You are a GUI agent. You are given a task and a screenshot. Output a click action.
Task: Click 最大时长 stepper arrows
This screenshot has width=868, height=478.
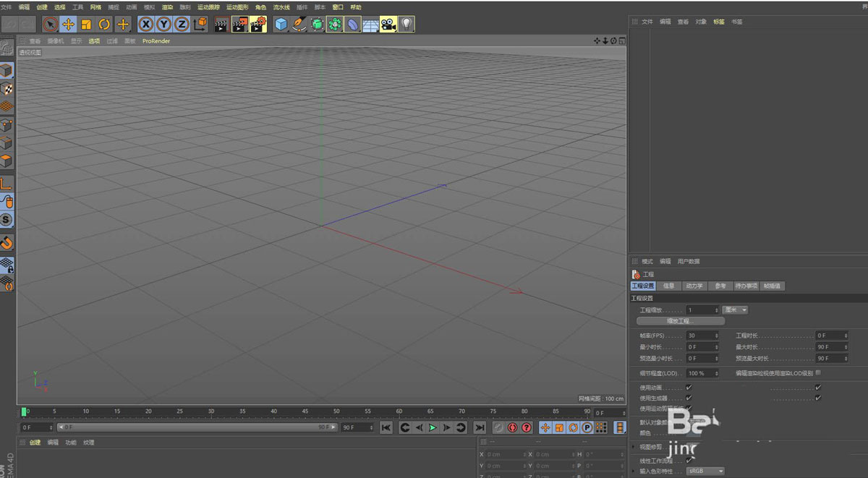tap(845, 347)
